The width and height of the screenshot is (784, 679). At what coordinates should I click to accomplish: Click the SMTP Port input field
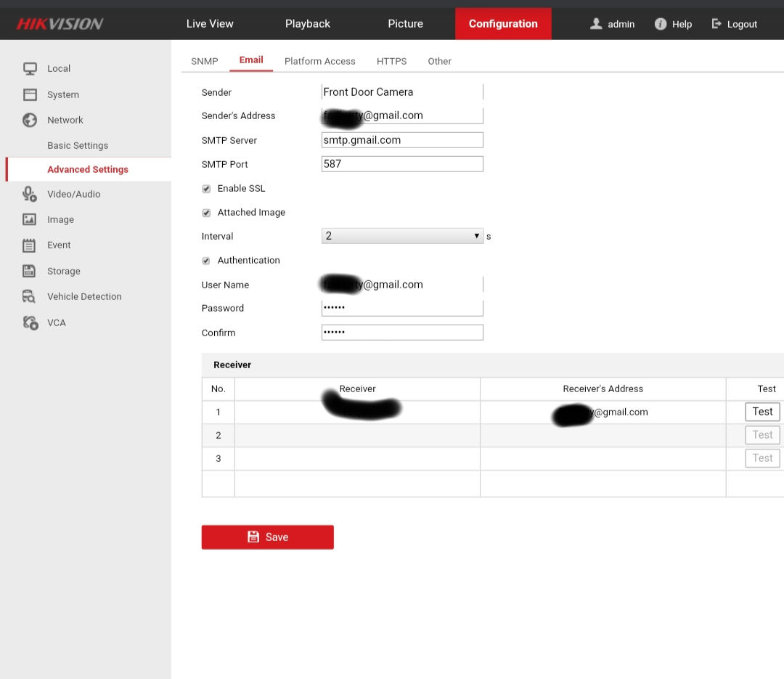pos(402,164)
